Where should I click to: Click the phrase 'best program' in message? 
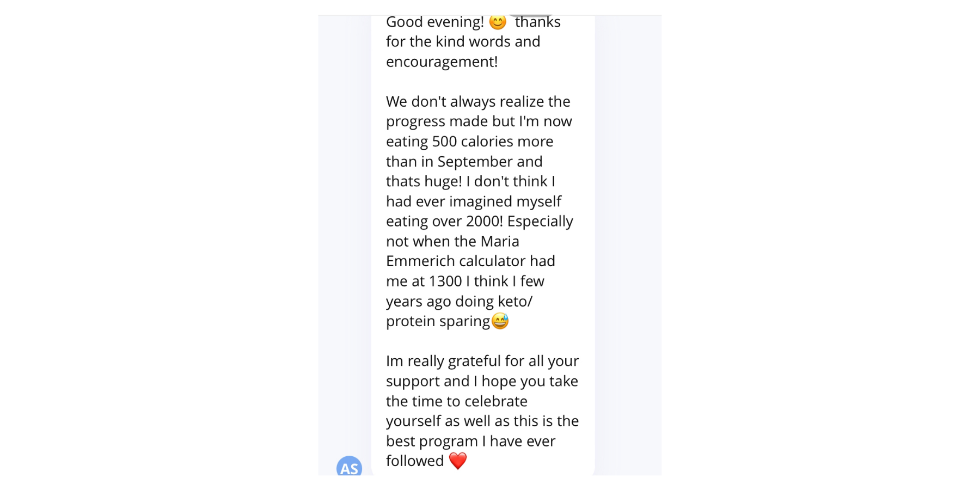432,442
